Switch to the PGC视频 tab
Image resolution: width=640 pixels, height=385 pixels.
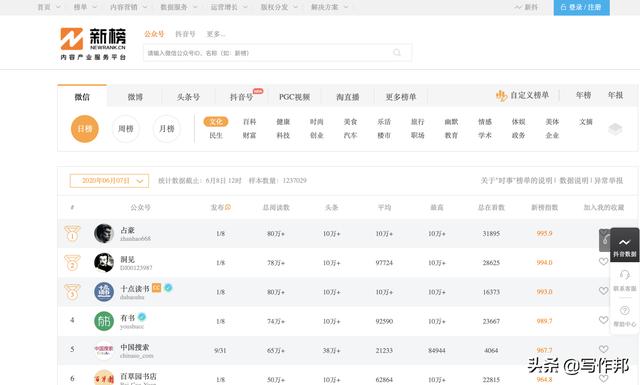coord(294,97)
